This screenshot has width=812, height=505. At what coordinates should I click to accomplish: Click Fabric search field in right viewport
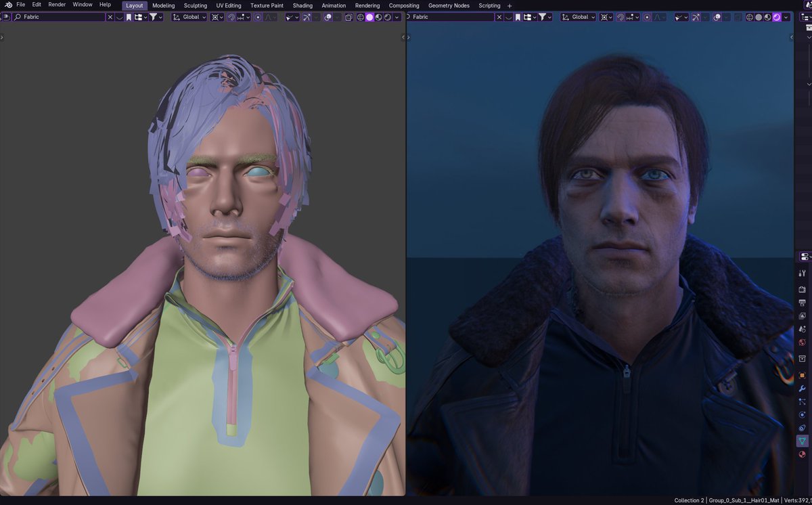tap(451, 17)
